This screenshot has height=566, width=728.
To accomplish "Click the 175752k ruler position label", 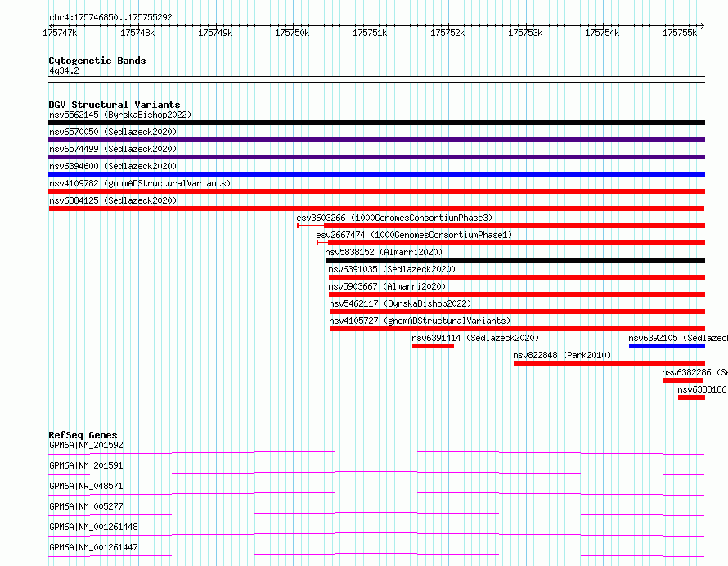I will [447, 33].
